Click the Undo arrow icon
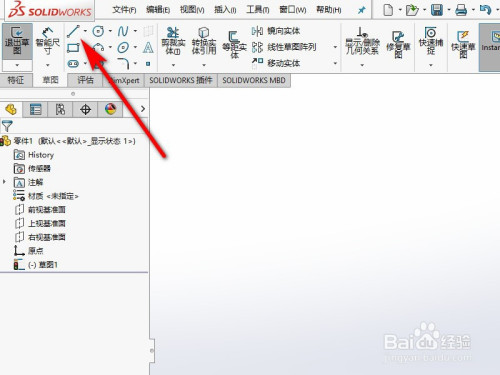Screen dimensions: 500x375 485,9
